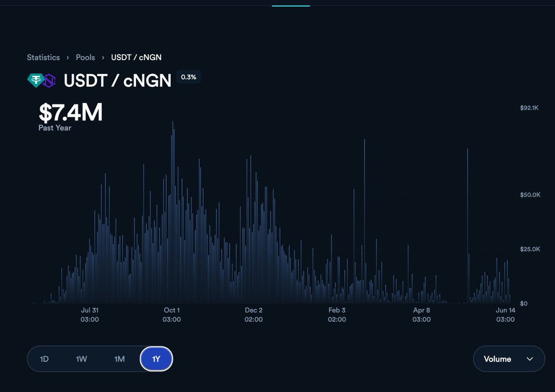Click the $25.0K axis label
The height and width of the screenshot is (392, 555).
[x=530, y=249]
